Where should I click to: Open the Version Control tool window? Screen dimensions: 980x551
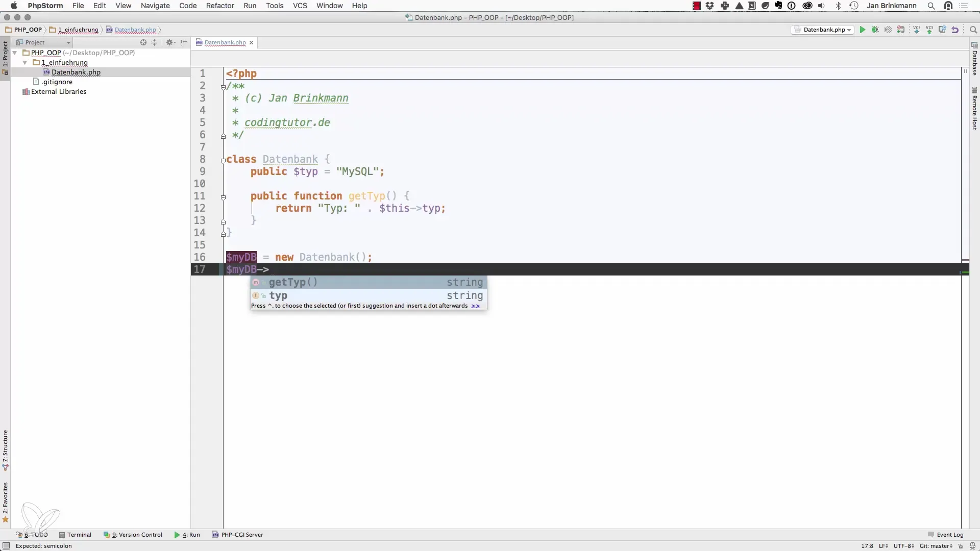(133, 535)
